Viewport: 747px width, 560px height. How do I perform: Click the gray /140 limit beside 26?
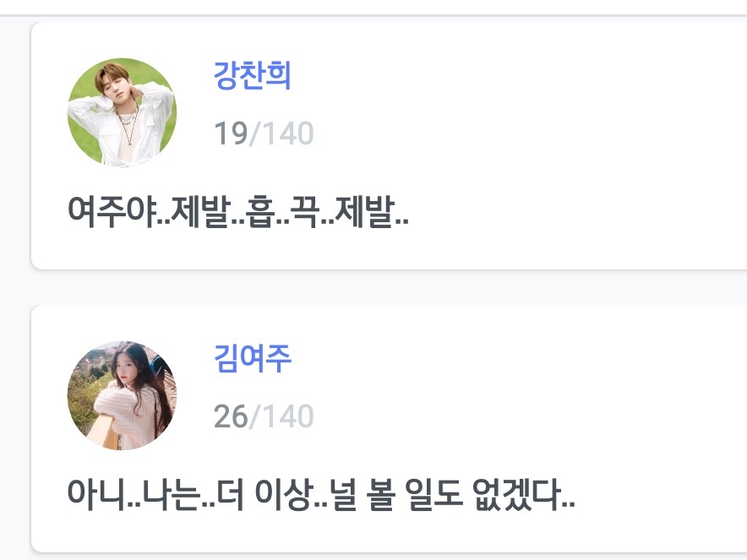tap(281, 416)
